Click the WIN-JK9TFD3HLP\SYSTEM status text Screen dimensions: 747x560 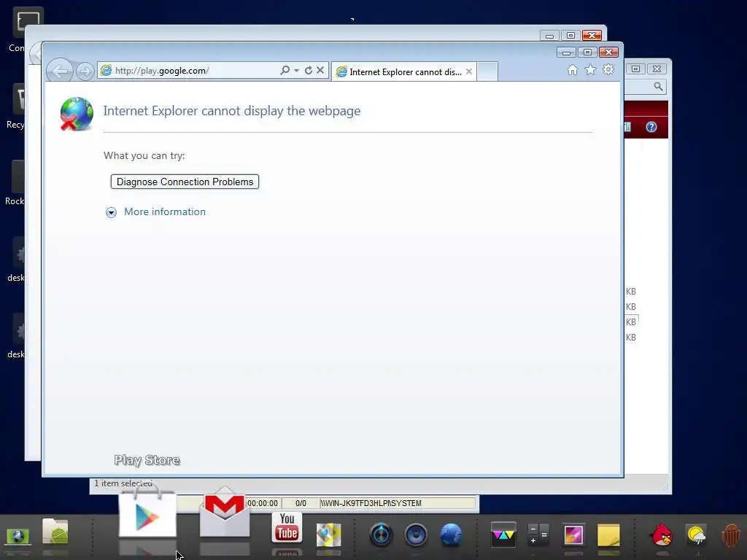(x=371, y=503)
